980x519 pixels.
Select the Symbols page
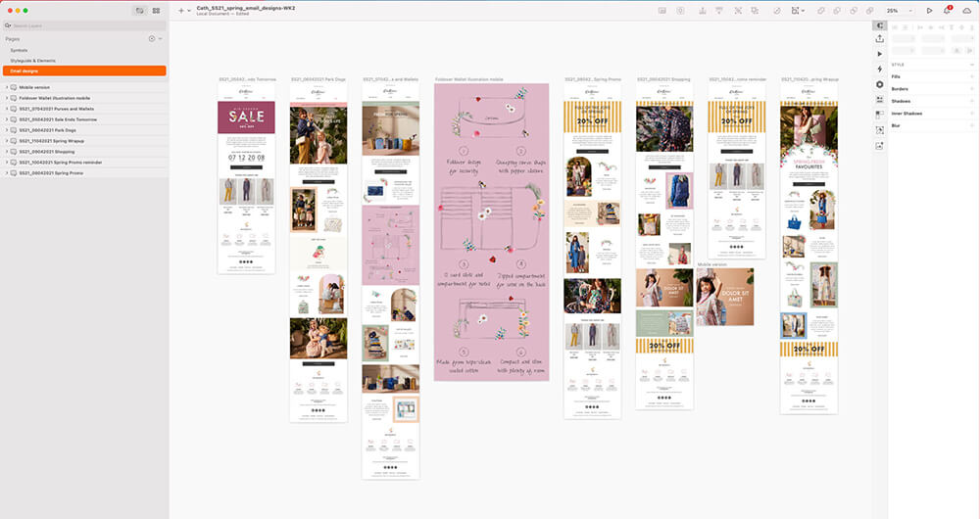(x=20, y=49)
